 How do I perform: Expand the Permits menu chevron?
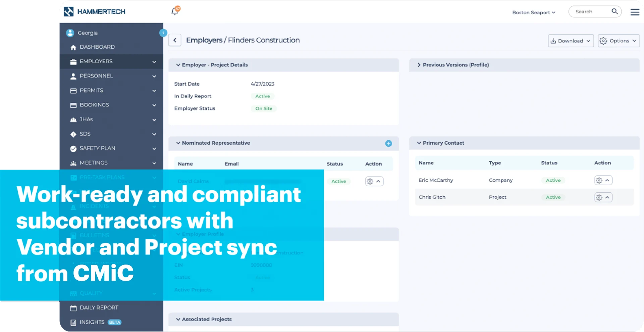click(x=154, y=91)
